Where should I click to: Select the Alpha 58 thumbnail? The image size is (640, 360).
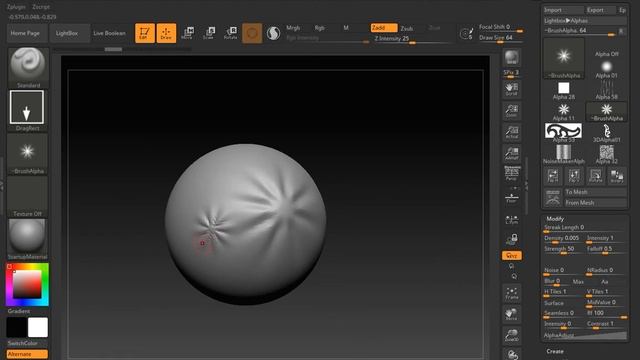click(x=606, y=90)
